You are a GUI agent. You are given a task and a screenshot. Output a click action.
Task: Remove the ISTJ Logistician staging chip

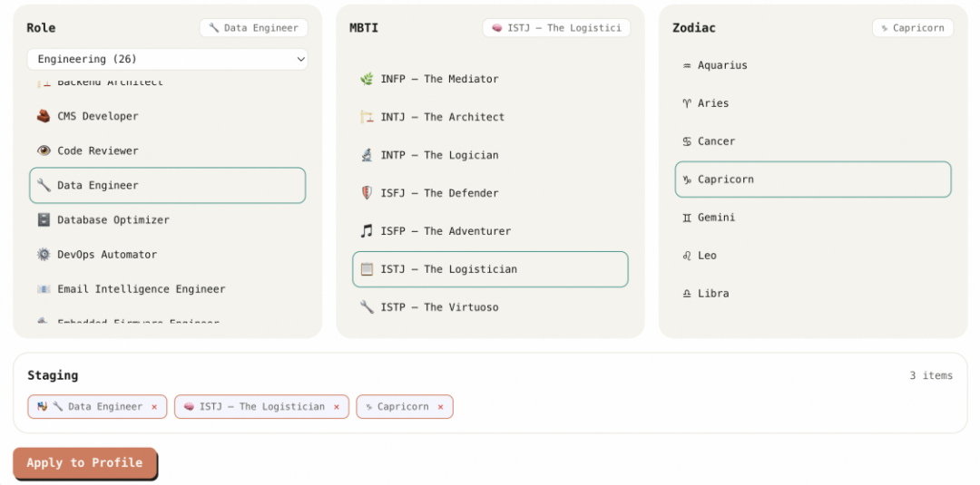pos(337,407)
